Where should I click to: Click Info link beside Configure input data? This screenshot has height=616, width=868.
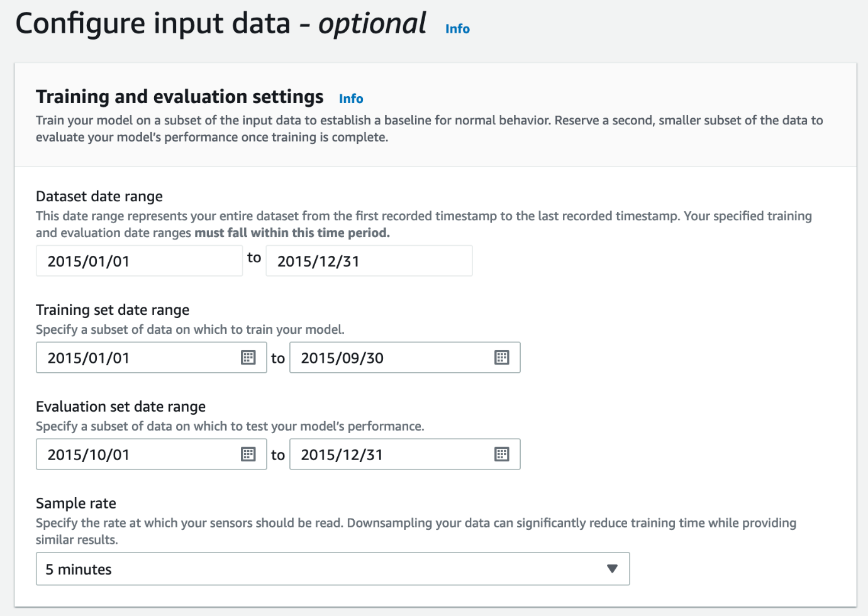(x=457, y=29)
